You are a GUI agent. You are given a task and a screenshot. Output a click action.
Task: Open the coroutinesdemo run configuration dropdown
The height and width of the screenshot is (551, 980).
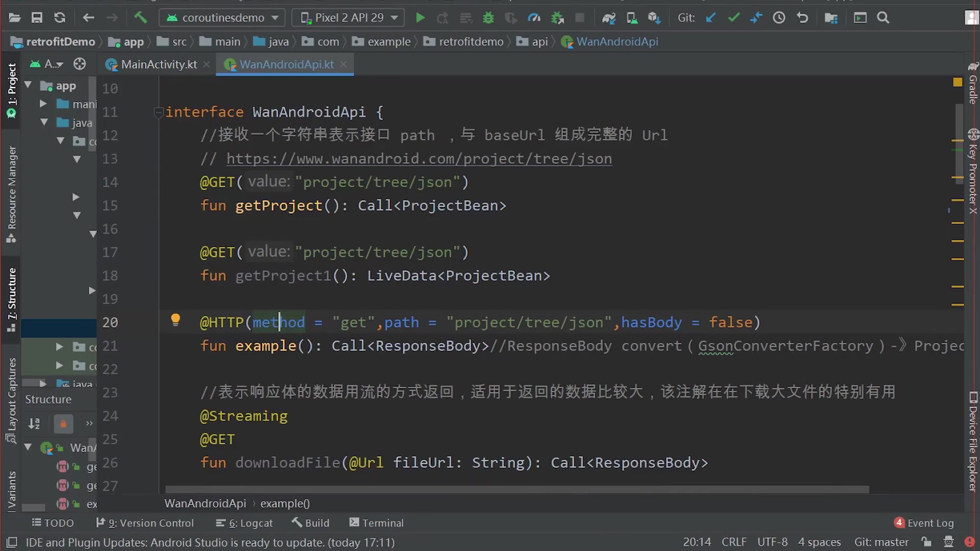pyautogui.click(x=222, y=17)
